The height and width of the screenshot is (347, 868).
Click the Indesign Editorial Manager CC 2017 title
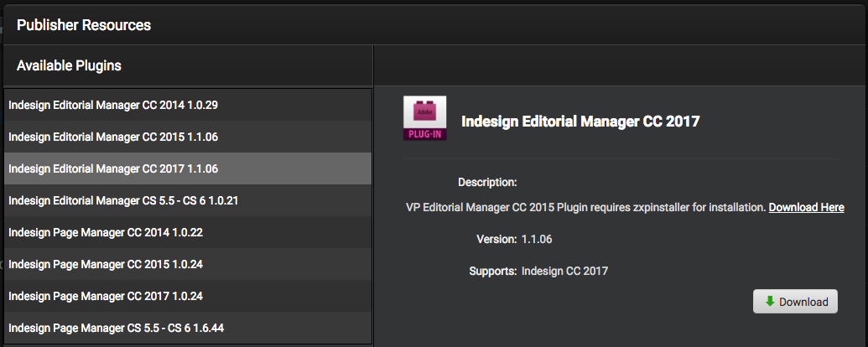[x=580, y=122]
